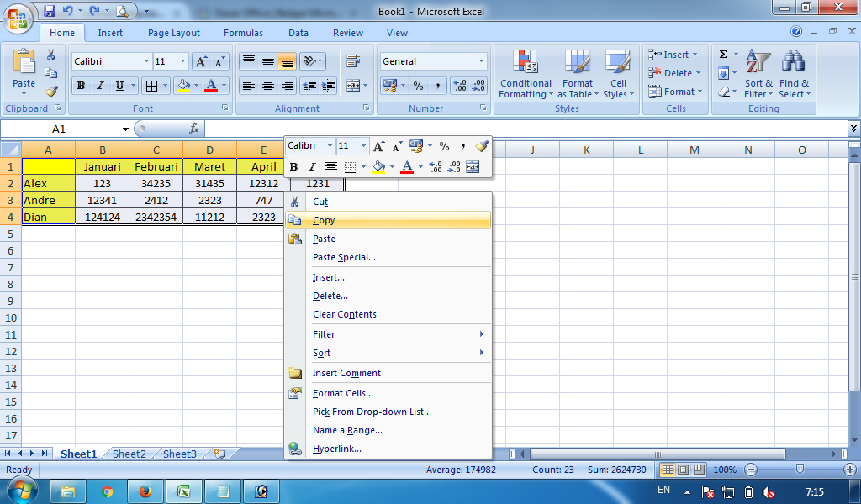This screenshot has height=504, width=861.
Task: Click inside the formula bar input
Action: tap(526, 129)
